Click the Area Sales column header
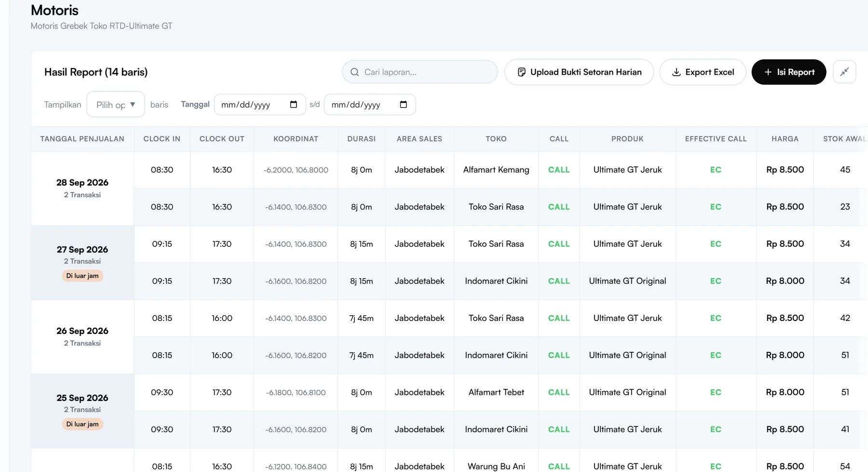 point(420,139)
